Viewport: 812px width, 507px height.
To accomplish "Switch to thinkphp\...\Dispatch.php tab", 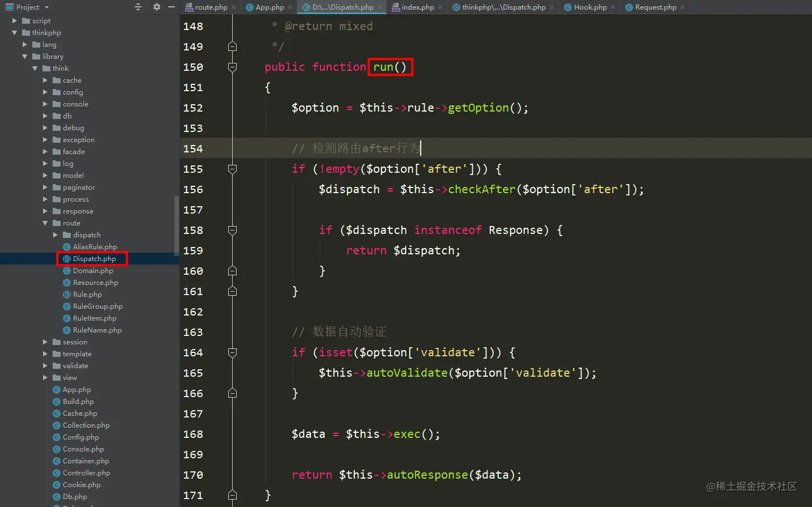I will coord(504,7).
